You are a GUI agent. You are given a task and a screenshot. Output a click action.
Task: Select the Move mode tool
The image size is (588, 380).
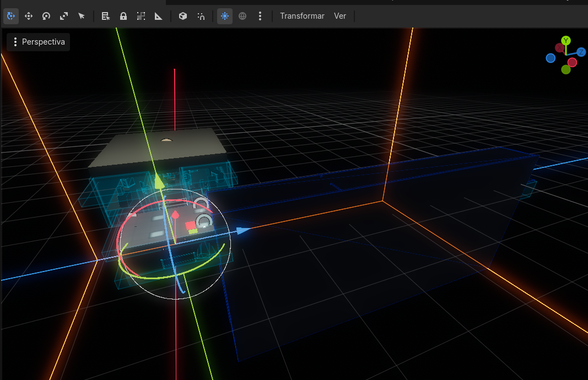[x=29, y=16]
